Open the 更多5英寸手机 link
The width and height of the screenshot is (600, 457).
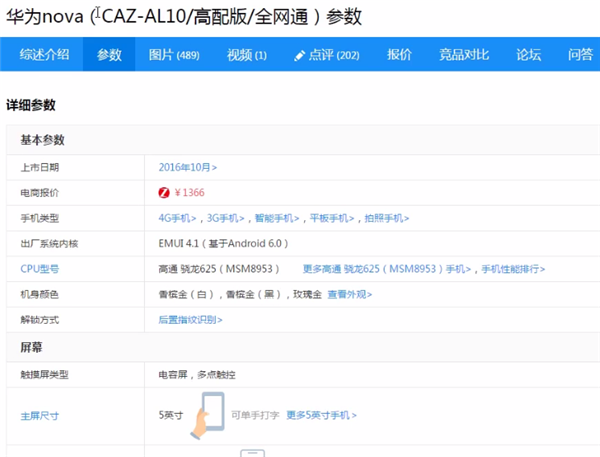[321, 415]
